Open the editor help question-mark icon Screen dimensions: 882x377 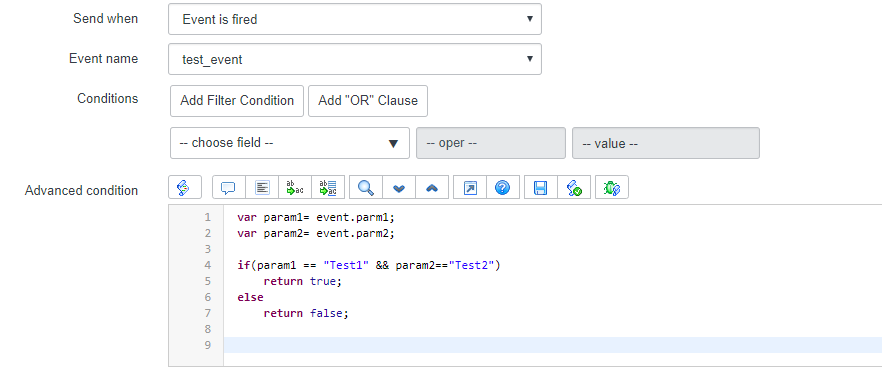coord(502,187)
